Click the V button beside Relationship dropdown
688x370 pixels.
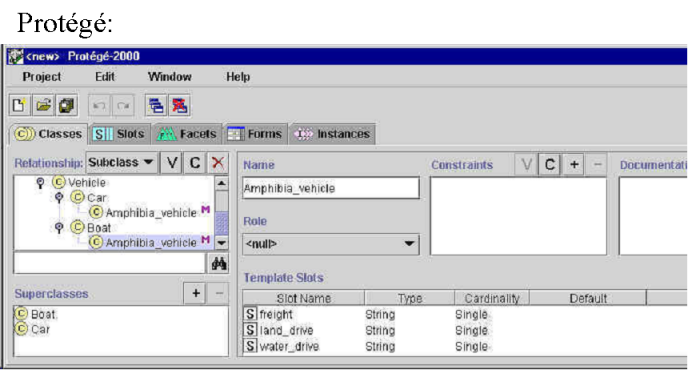(172, 163)
